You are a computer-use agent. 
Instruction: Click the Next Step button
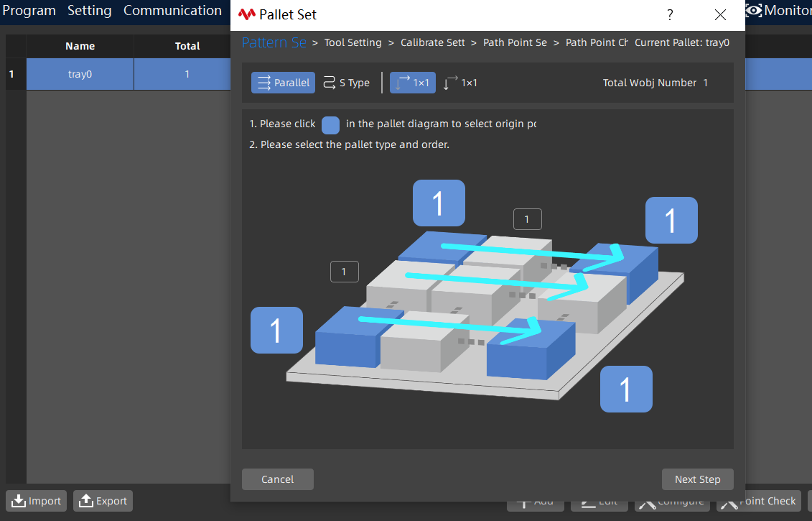698,479
